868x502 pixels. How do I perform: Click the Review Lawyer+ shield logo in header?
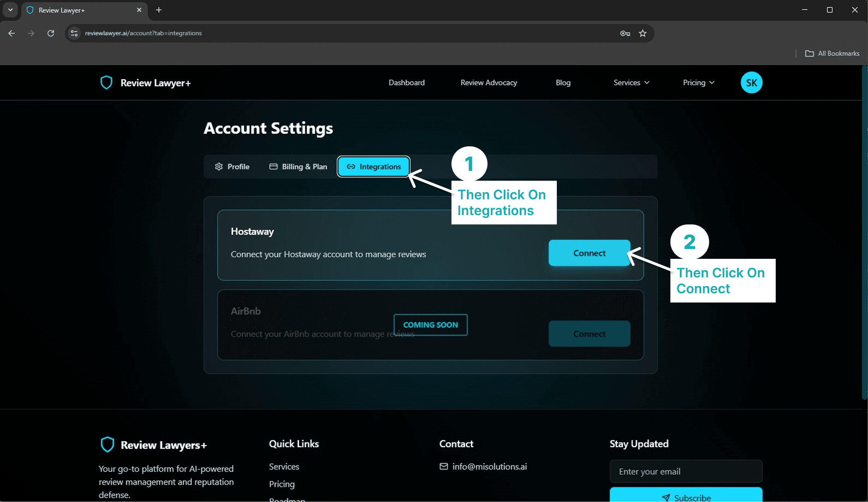pos(106,83)
